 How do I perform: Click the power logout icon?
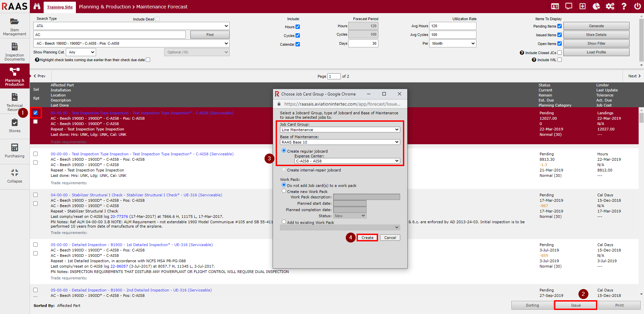pyautogui.click(x=637, y=6)
